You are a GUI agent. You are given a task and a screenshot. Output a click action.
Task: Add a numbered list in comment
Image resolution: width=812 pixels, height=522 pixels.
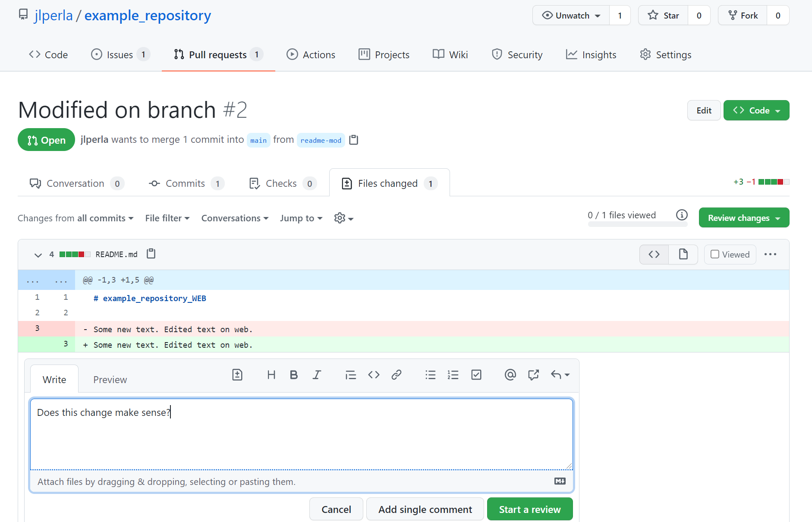click(453, 375)
